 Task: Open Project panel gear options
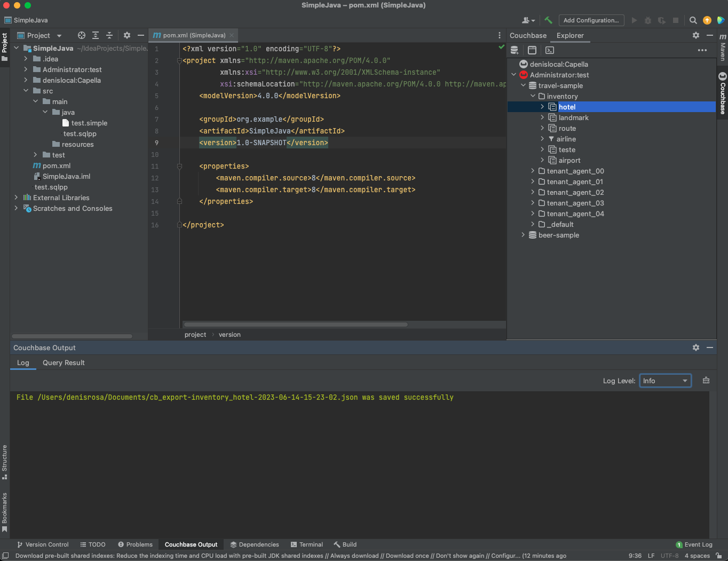tap(127, 35)
